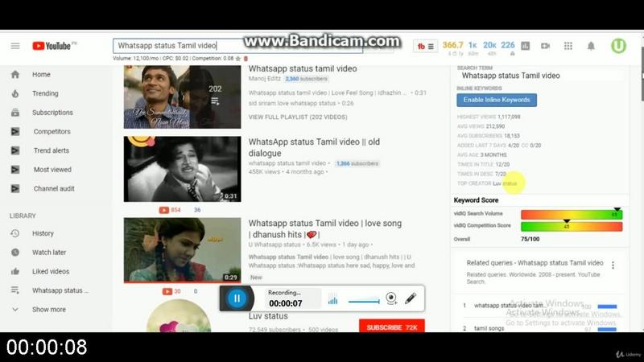Open Home in the sidebar
Image resolution: width=644 pixels, height=362 pixels.
click(x=41, y=74)
